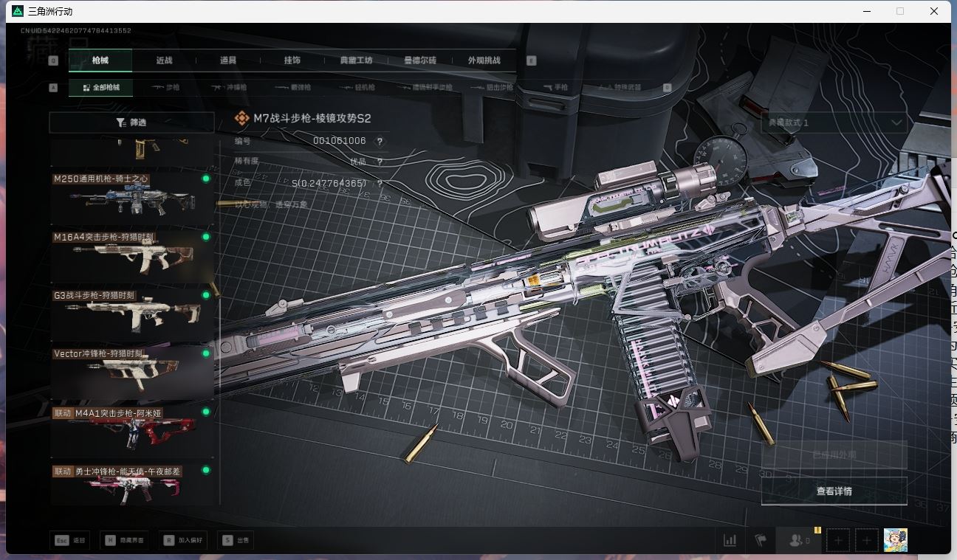The image size is (957, 560).
Task: Click the player avatar thumbnail bottom right
Action: (896, 540)
